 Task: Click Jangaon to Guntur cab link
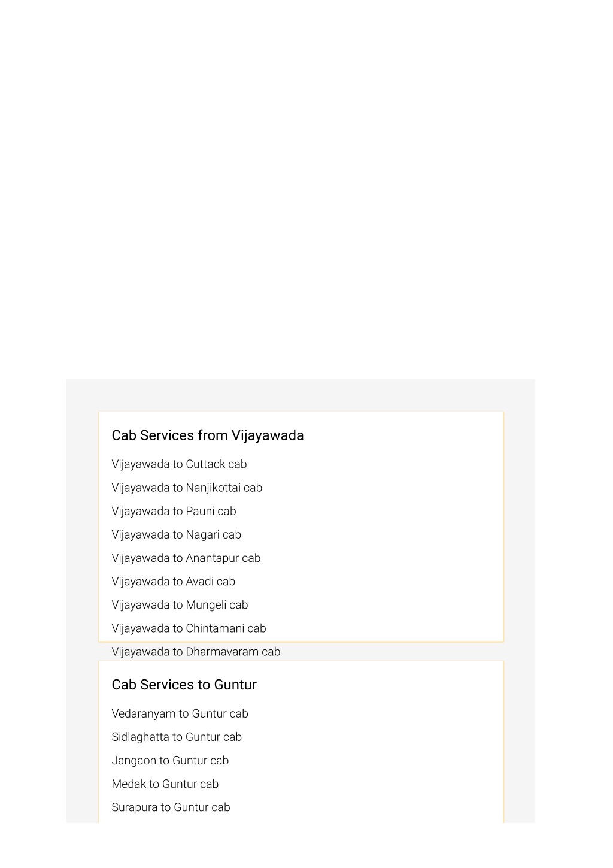[x=170, y=760]
